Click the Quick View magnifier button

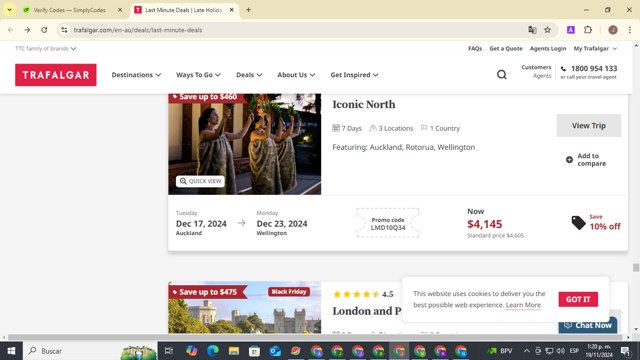pos(200,181)
